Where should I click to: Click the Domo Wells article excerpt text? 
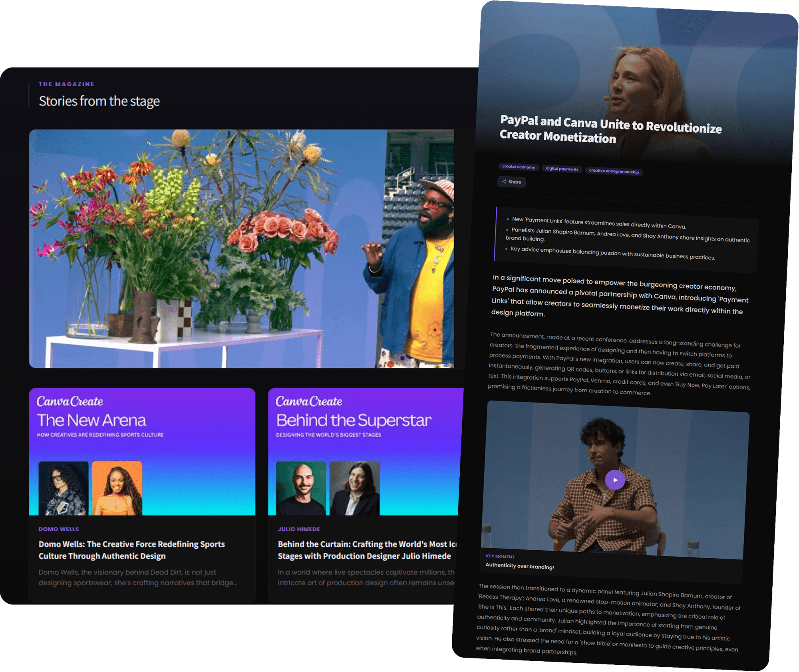click(138, 577)
